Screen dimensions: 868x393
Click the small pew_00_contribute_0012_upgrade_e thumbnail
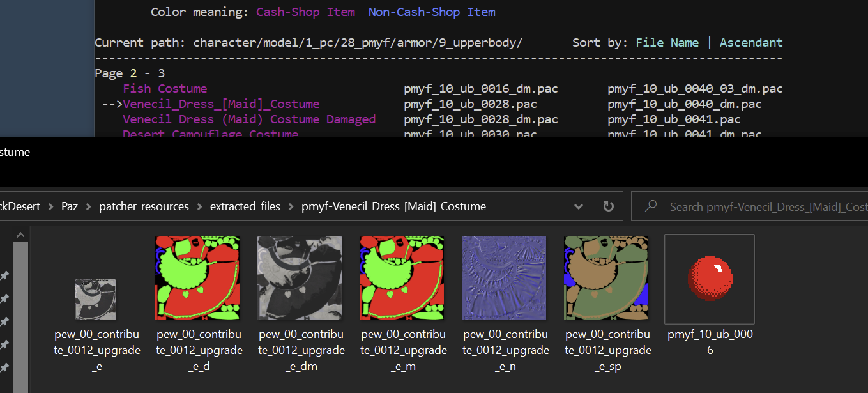click(x=95, y=299)
